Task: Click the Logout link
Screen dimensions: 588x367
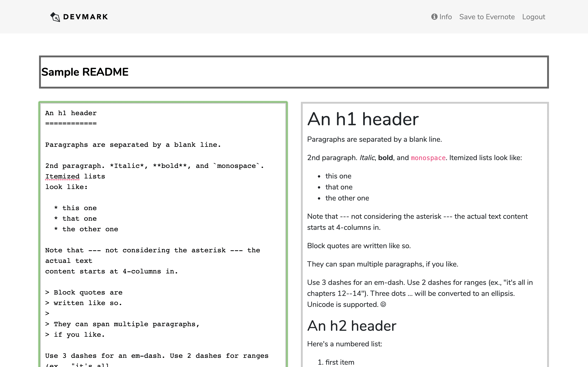Action: pos(534,17)
